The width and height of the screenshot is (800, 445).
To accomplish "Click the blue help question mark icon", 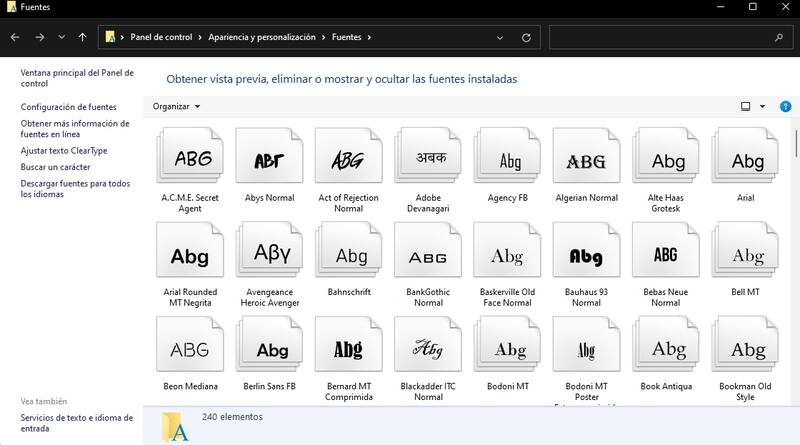I will coord(785,106).
